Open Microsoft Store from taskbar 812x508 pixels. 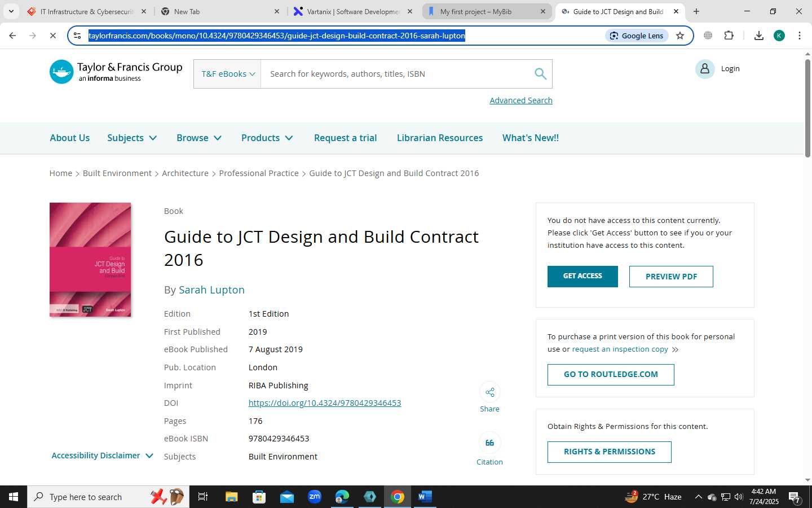[259, 497]
